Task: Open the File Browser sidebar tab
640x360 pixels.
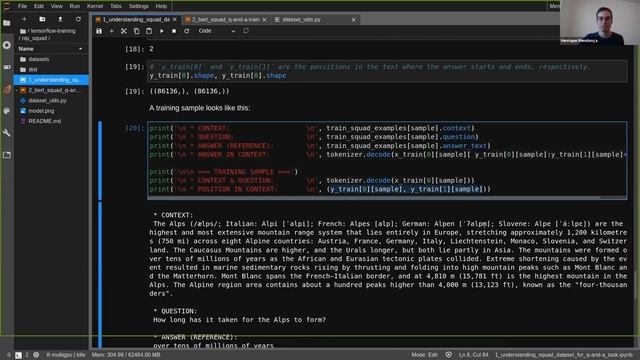Action: point(7,23)
